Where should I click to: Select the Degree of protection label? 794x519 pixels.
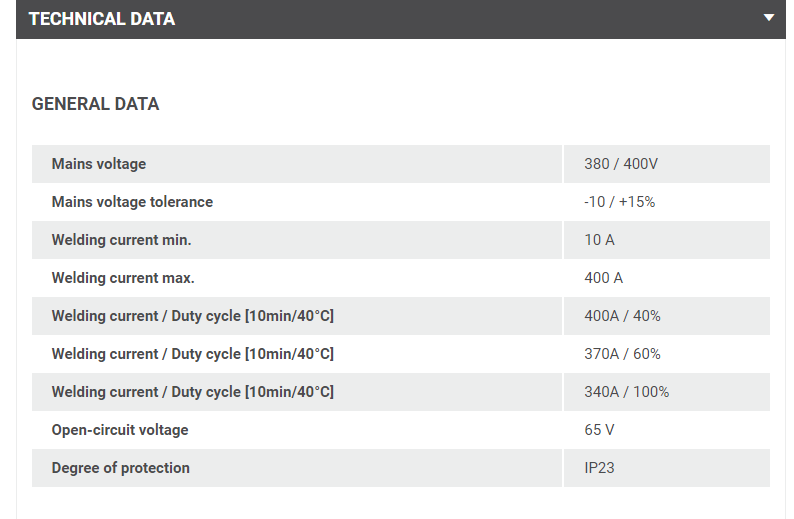[x=120, y=468]
